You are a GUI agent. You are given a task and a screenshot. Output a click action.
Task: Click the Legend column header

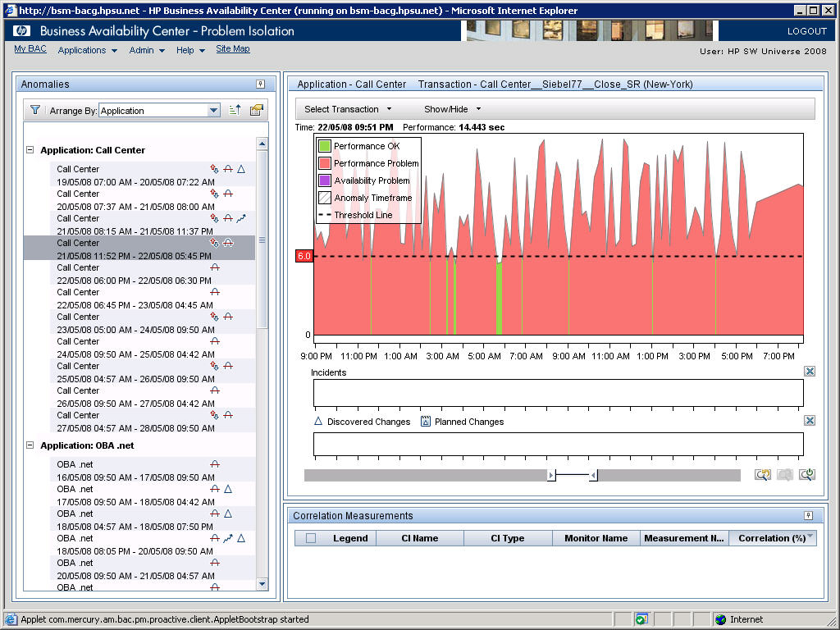[350, 538]
